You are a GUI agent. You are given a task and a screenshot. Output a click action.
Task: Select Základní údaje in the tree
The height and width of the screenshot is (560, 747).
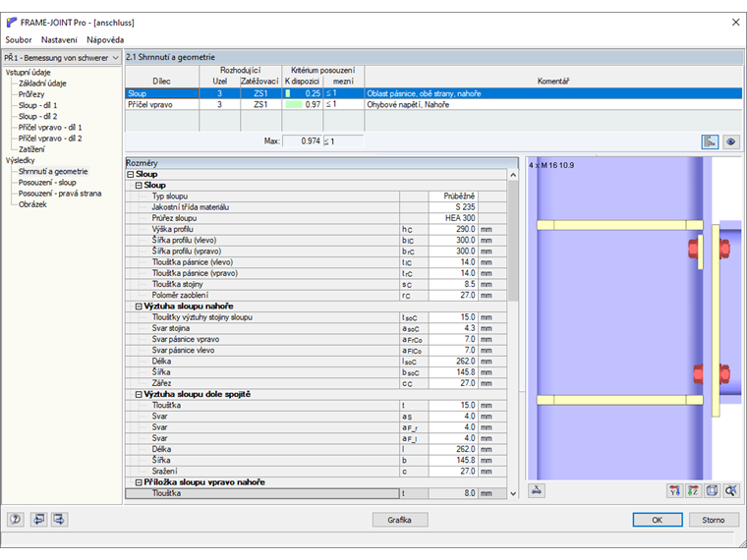click(x=42, y=84)
